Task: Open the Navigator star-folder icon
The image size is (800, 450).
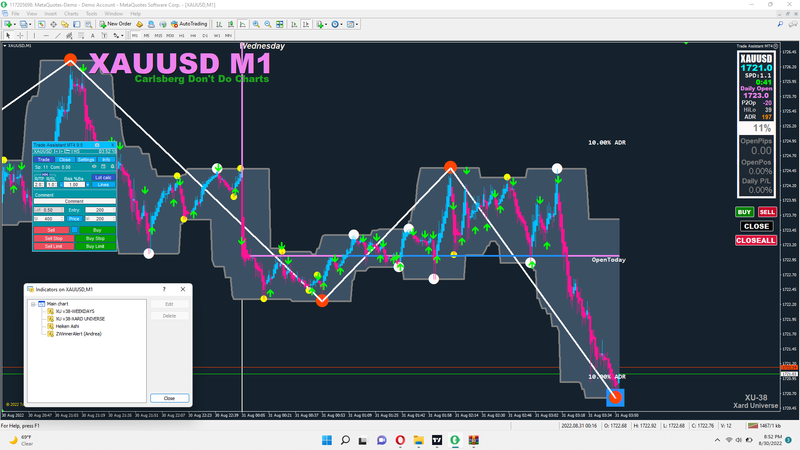Action: [x=65, y=24]
